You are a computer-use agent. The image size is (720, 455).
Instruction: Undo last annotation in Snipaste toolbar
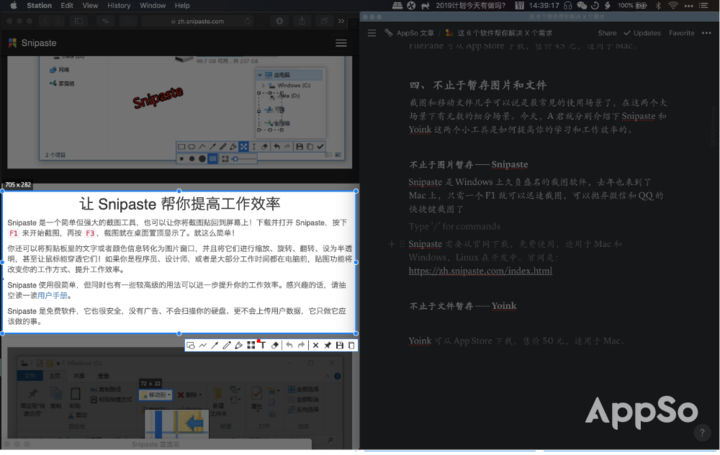pos(289,345)
